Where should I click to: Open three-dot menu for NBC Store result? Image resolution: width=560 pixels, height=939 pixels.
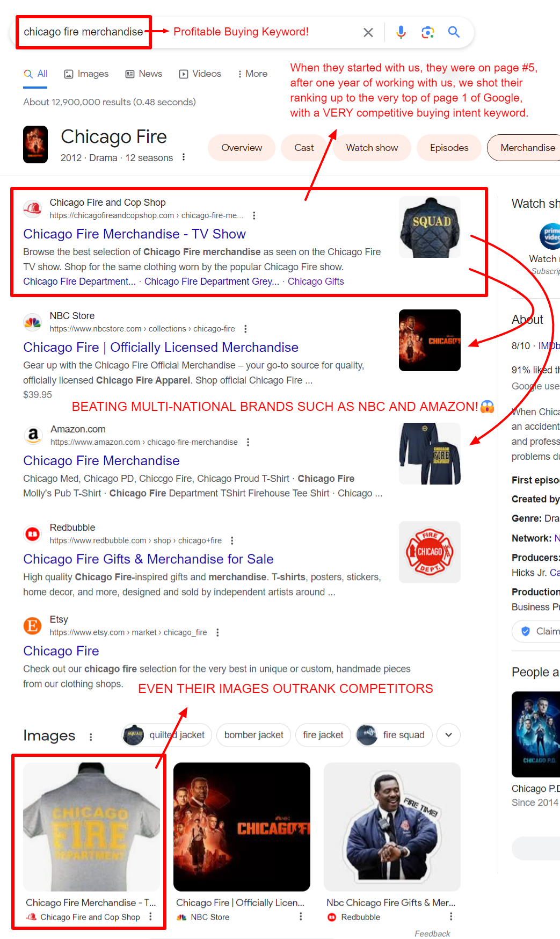[x=245, y=329]
